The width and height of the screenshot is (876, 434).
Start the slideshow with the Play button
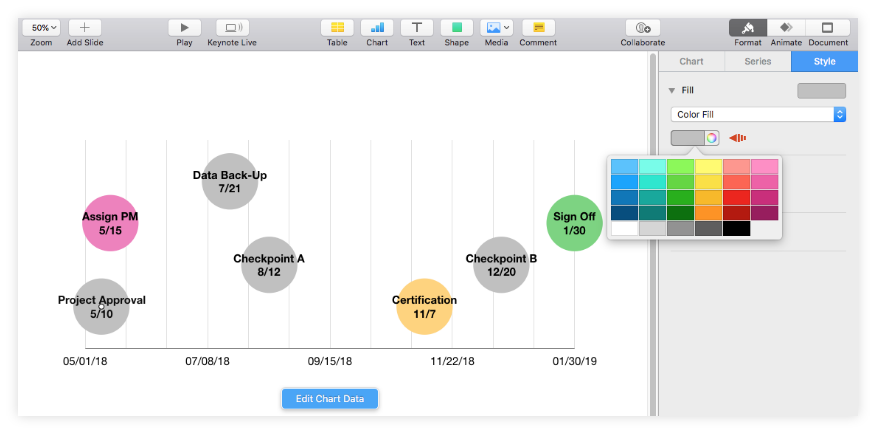pos(184,27)
